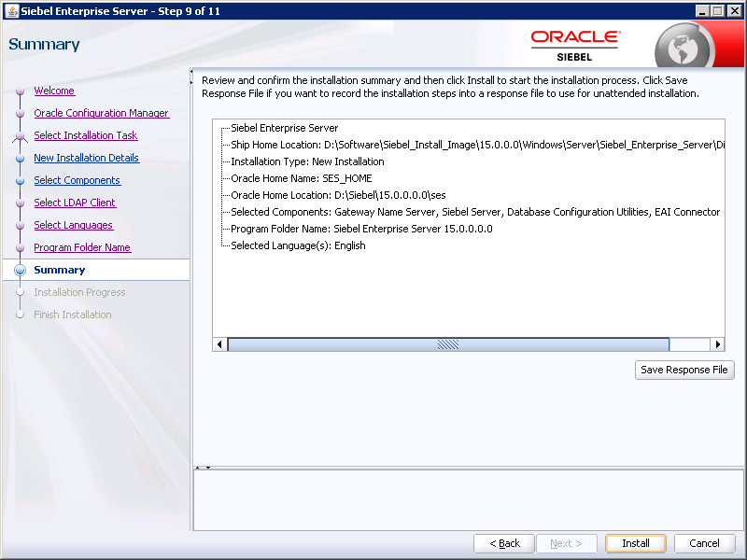Viewport: 747px width, 560px height.
Task: Click the Back button
Action: click(504, 543)
